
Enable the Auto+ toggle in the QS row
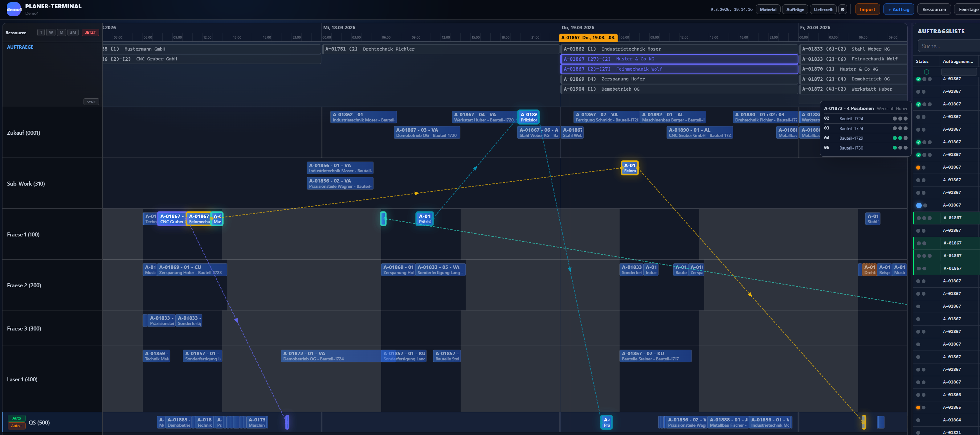pyautogui.click(x=16, y=426)
